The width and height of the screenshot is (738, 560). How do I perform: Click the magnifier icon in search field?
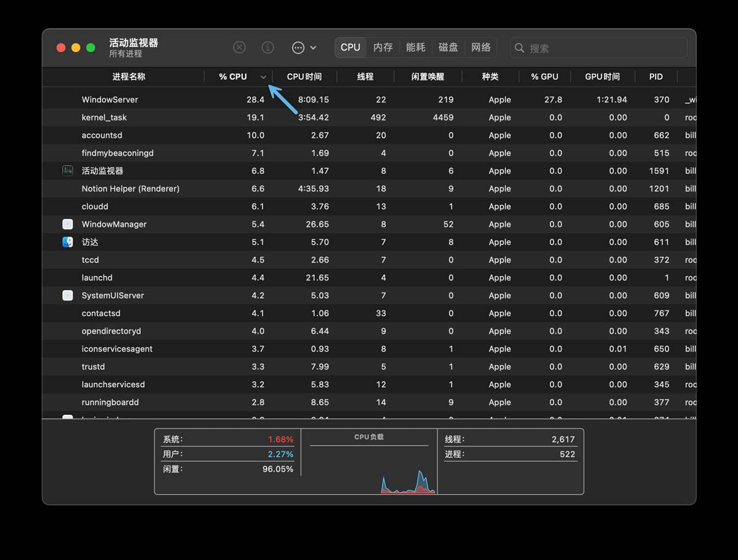pos(520,48)
